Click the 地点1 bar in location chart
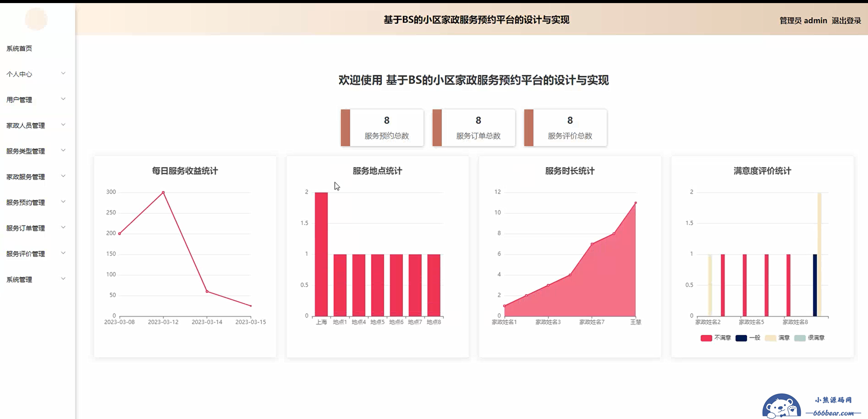This screenshot has width=868, height=419. [340, 285]
